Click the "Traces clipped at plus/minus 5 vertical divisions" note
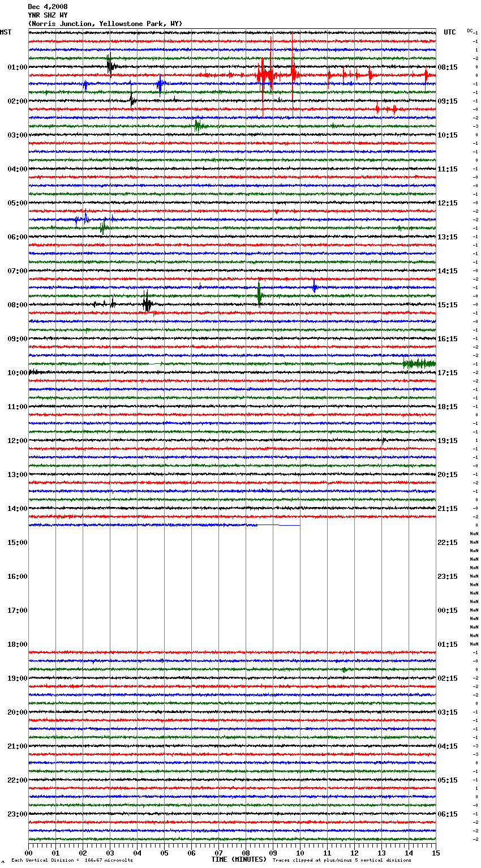Screen dimensions: 481x868 pos(342,861)
